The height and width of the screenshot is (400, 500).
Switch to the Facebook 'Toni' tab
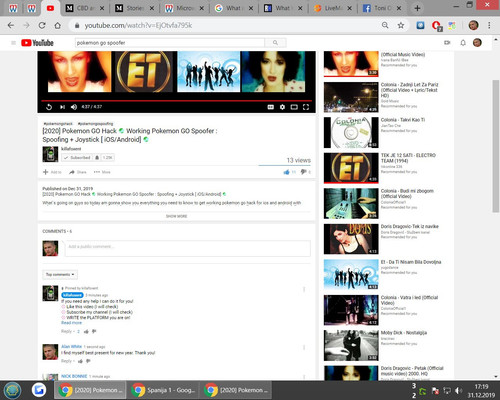coord(383,8)
